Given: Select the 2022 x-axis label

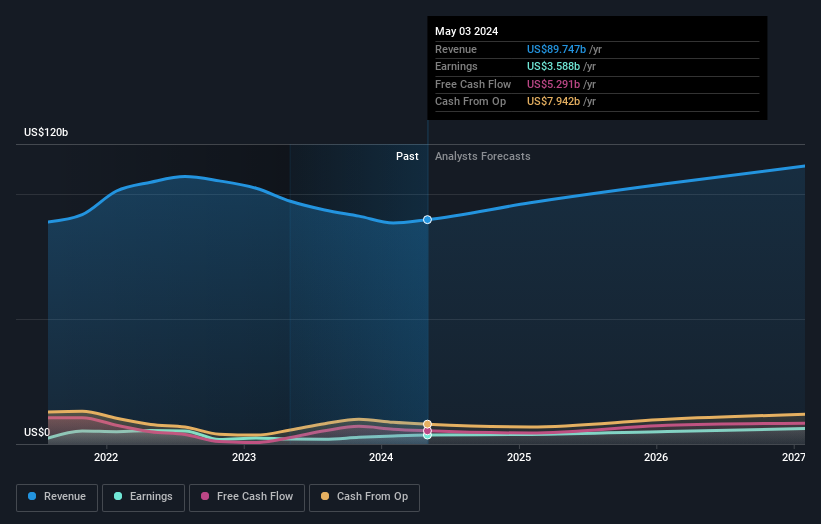Looking at the screenshot, I should point(106,457).
